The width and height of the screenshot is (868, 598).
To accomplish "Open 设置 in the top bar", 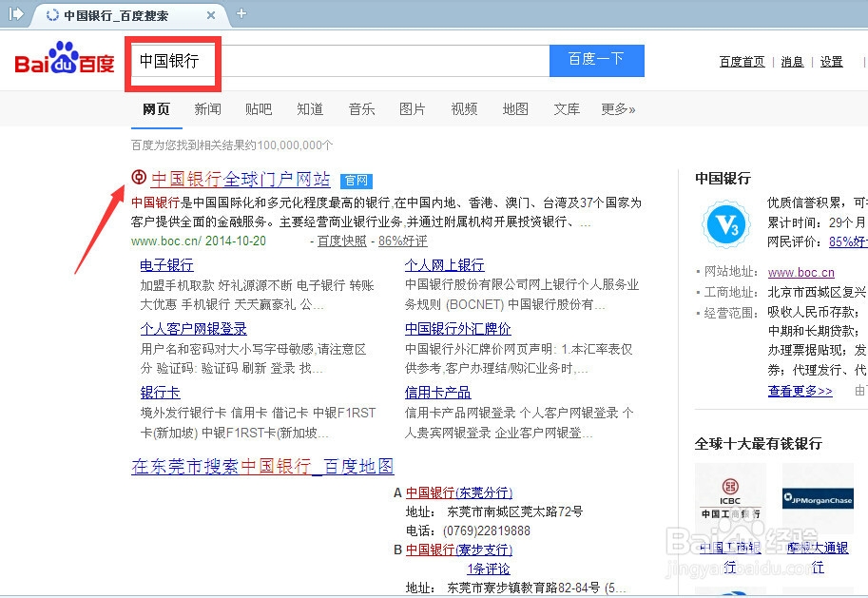I will pyautogui.click(x=832, y=62).
